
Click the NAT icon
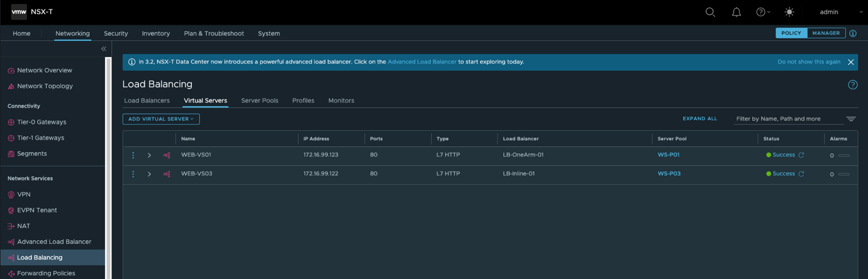(x=11, y=226)
